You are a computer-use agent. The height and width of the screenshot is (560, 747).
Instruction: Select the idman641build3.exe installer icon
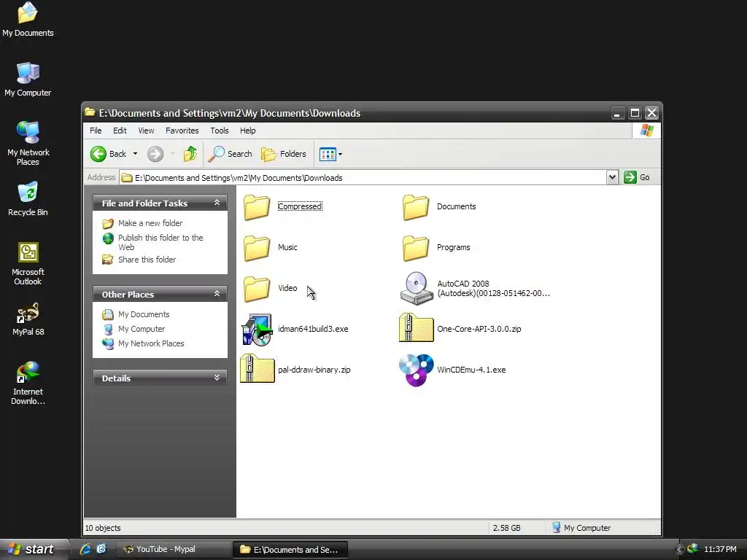[257, 329]
